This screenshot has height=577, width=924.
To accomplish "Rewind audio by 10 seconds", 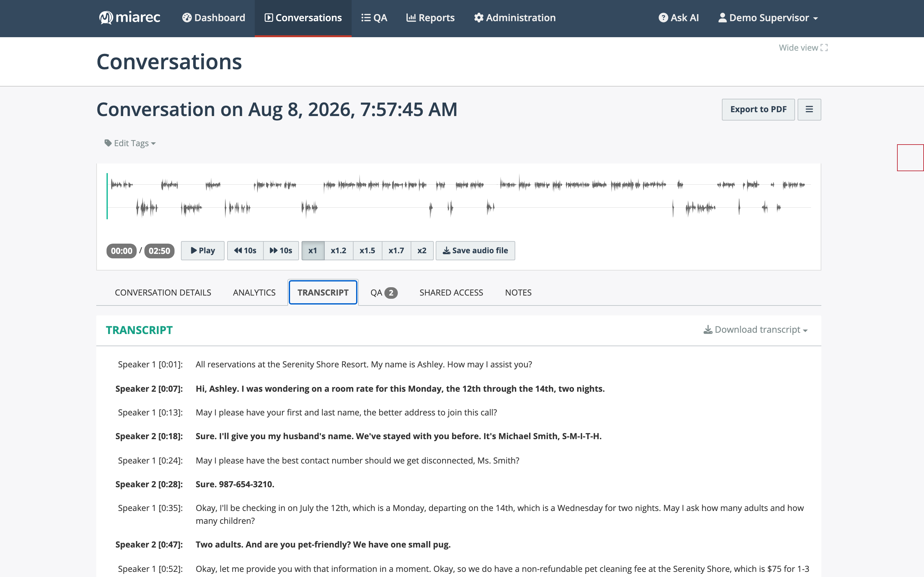I will tap(245, 251).
